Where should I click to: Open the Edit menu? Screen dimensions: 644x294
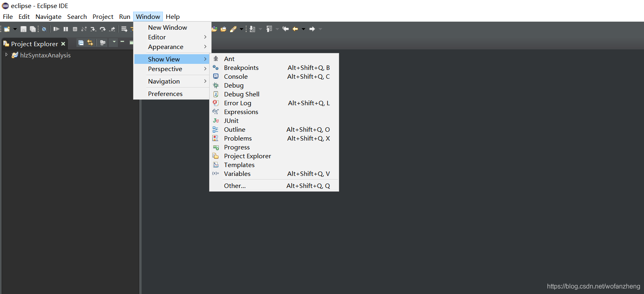24,17
